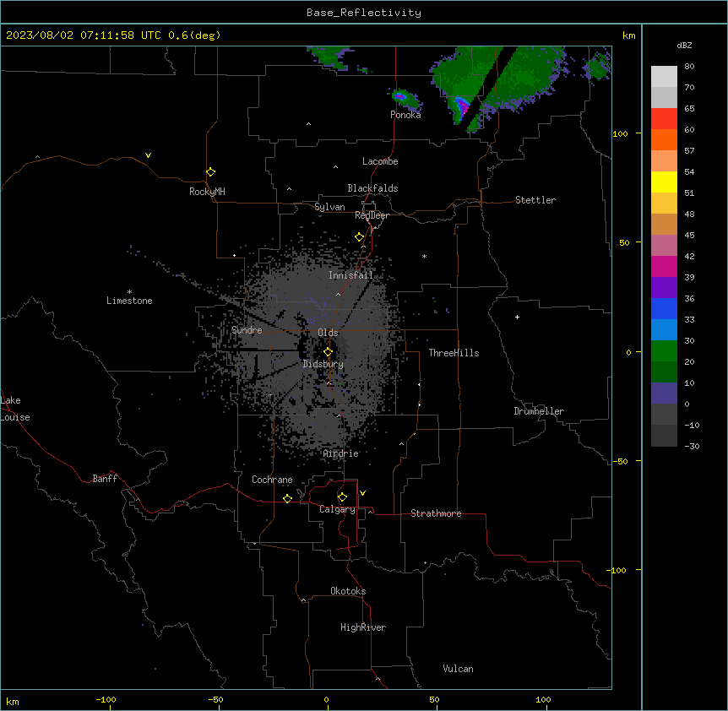Image resolution: width=728 pixels, height=711 pixels.
Task: Click the orange 60 dBZ legend swatch
Action: click(x=664, y=139)
